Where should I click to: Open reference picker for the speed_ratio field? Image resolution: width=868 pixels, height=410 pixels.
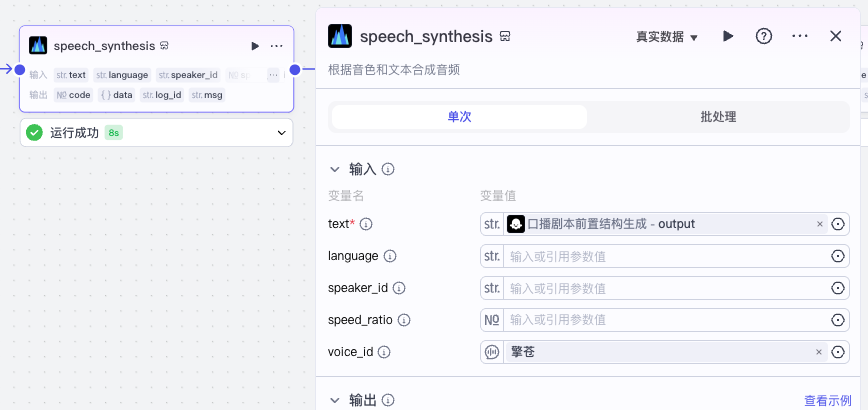[x=838, y=320]
